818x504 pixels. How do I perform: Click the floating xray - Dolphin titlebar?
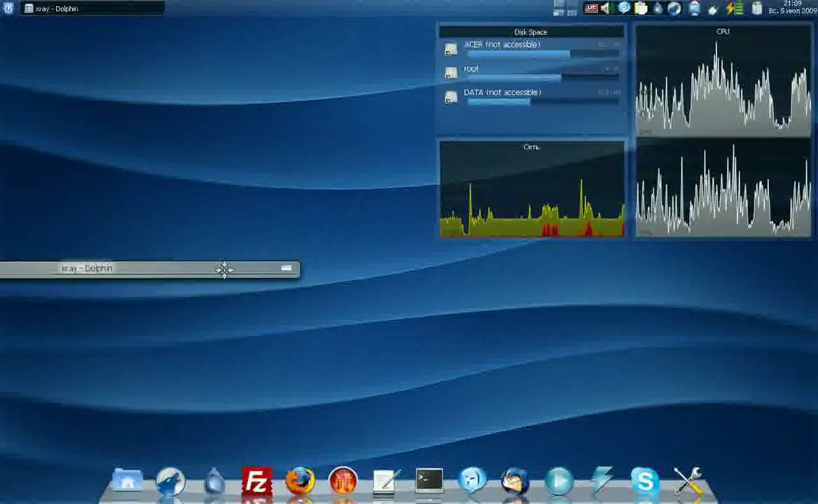(x=150, y=269)
